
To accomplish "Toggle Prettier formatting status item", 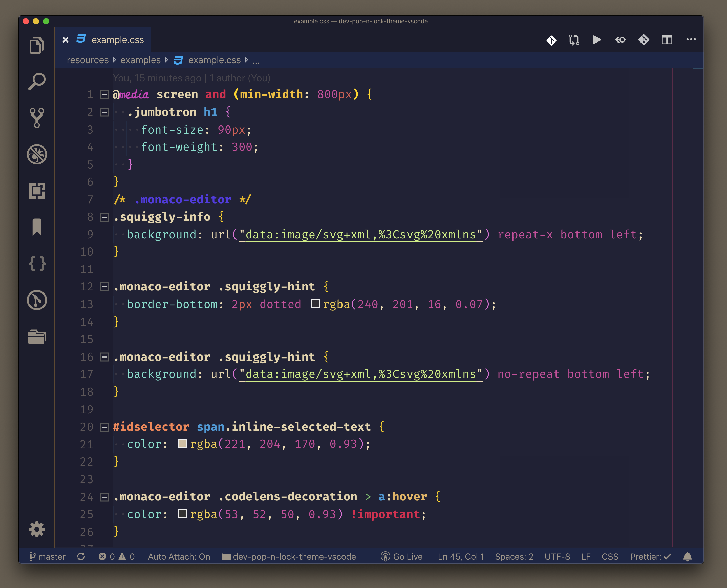I will point(650,557).
